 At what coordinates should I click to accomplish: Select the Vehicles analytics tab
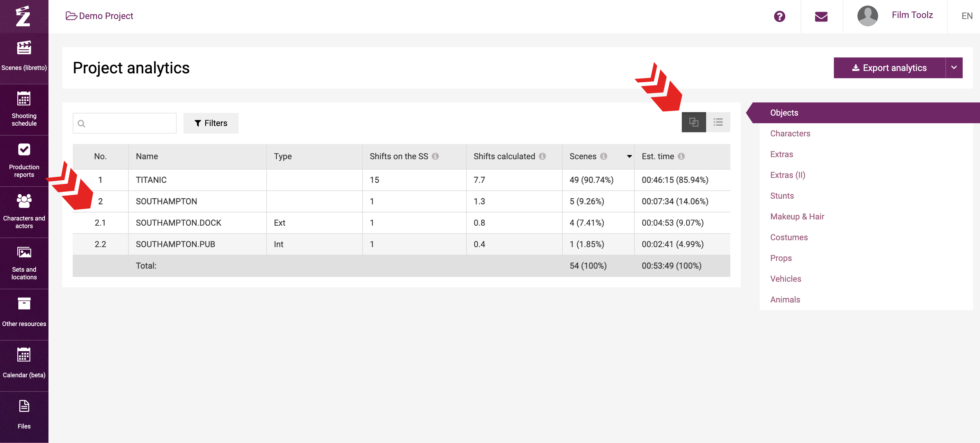[x=786, y=279]
